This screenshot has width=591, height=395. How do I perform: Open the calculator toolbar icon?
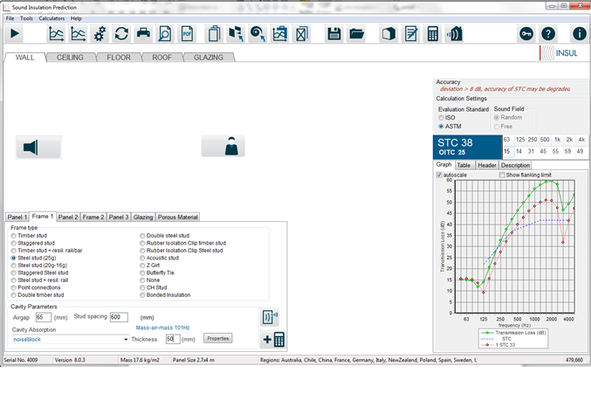433,34
